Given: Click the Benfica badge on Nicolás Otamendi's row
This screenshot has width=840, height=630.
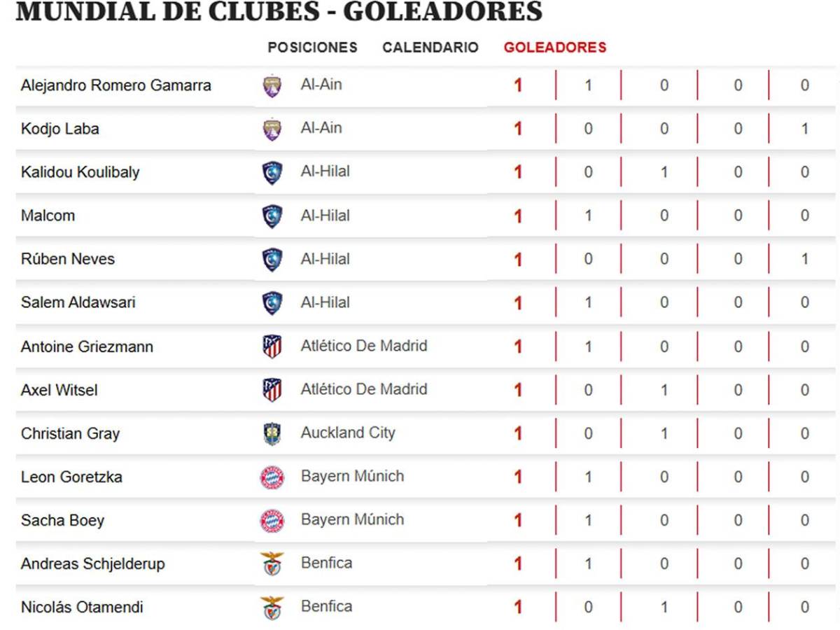Looking at the screenshot, I should [x=272, y=606].
